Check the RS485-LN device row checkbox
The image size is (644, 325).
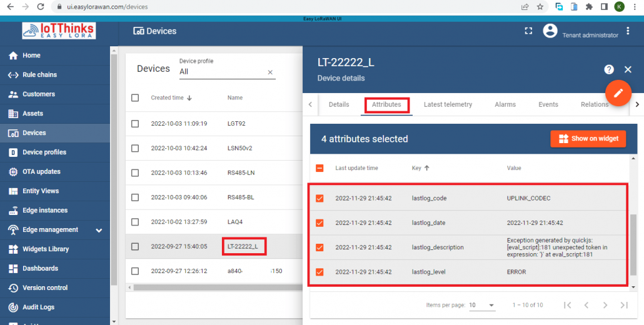(134, 172)
